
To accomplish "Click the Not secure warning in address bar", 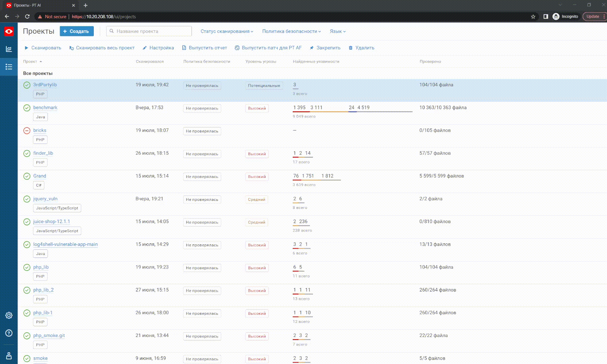I will [52, 17].
